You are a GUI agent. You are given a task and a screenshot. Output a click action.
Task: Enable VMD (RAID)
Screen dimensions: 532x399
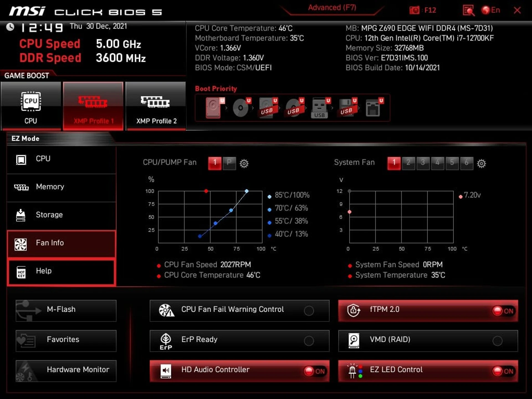[x=428, y=341]
